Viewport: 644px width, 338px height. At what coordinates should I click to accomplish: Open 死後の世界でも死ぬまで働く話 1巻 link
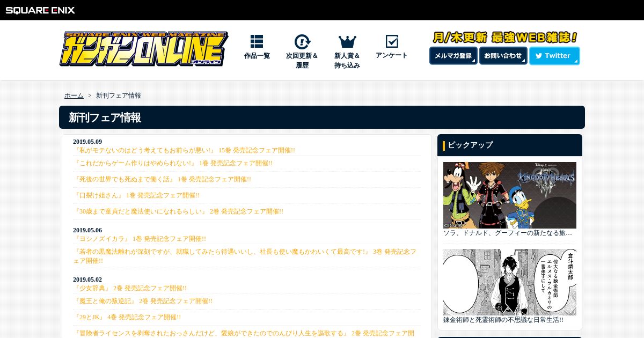162,179
